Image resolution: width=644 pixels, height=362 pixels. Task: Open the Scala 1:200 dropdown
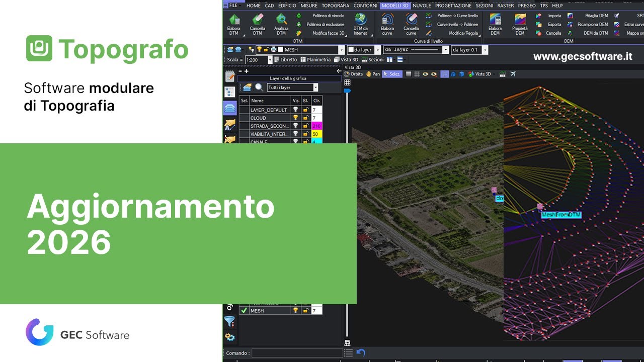pos(270,60)
